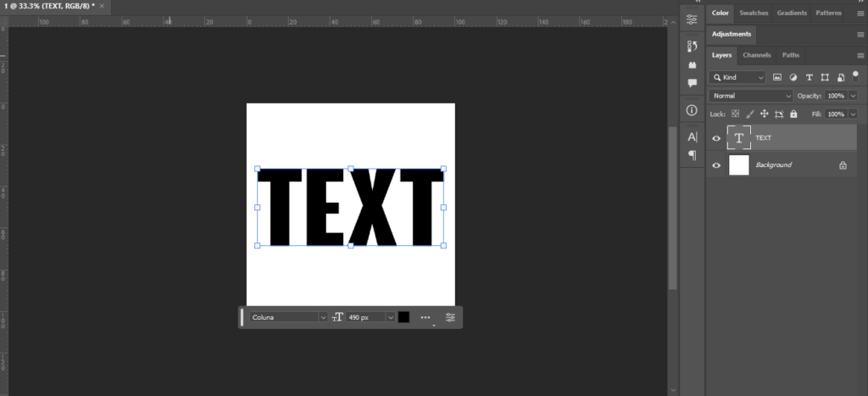Open the Paragraph panel icon
This screenshot has height=396, width=868.
tap(693, 155)
